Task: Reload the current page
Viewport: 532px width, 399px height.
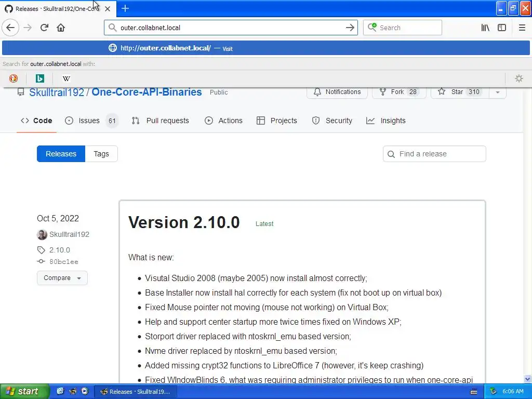Action: (45, 28)
